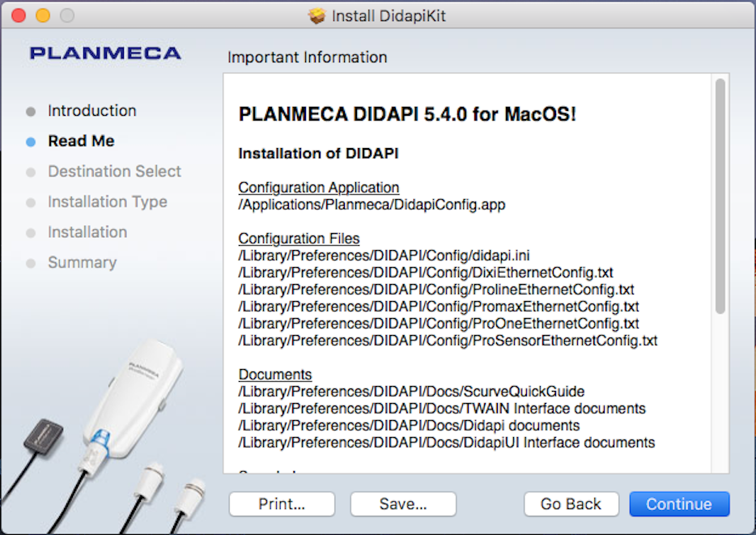Click the Continue button
The width and height of the screenshot is (756, 535).
click(x=679, y=504)
